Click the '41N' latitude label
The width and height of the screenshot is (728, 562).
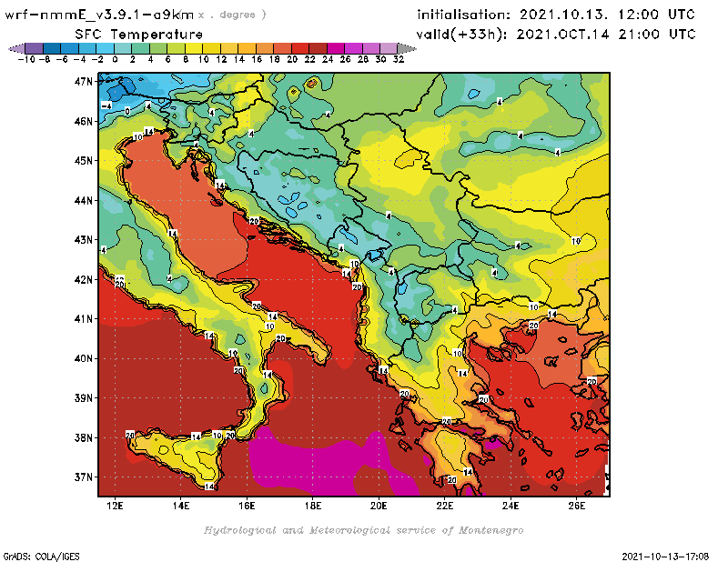(x=84, y=319)
